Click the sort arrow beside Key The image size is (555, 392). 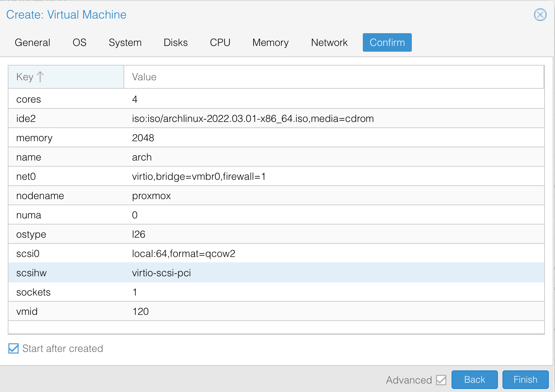pyautogui.click(x=40, y=77)
